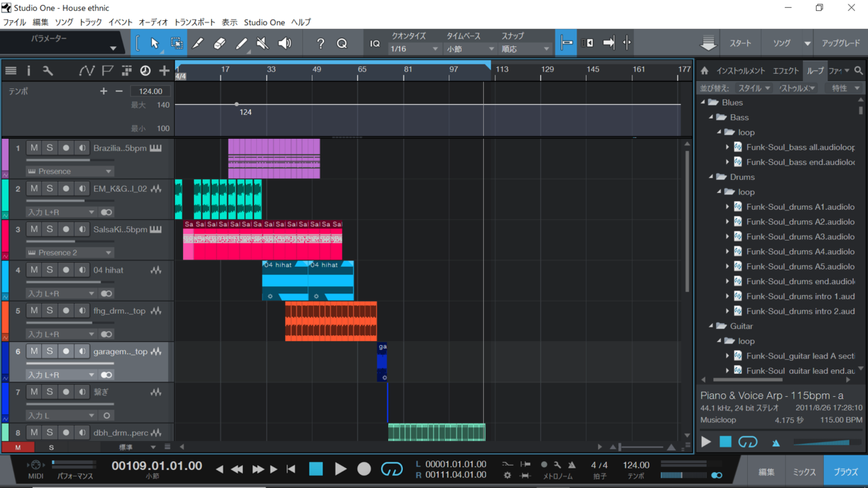This screenshot has height=488, width=868.
Task: Select the Eraser tool
Action: click(x=220, y=43)
